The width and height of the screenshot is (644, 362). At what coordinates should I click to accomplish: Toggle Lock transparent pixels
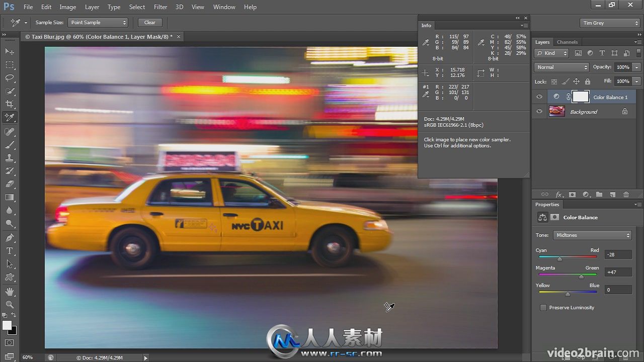click(x=554, y=81)
